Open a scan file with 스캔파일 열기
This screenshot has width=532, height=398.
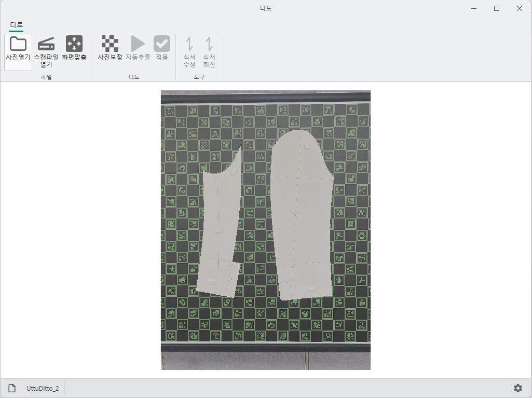pos(46,52)
